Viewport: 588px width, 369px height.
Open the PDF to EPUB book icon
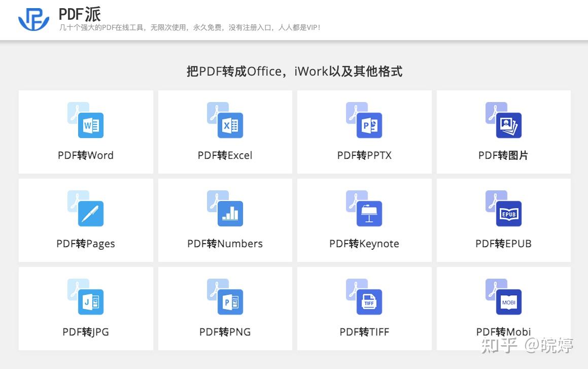coord(504,209)
